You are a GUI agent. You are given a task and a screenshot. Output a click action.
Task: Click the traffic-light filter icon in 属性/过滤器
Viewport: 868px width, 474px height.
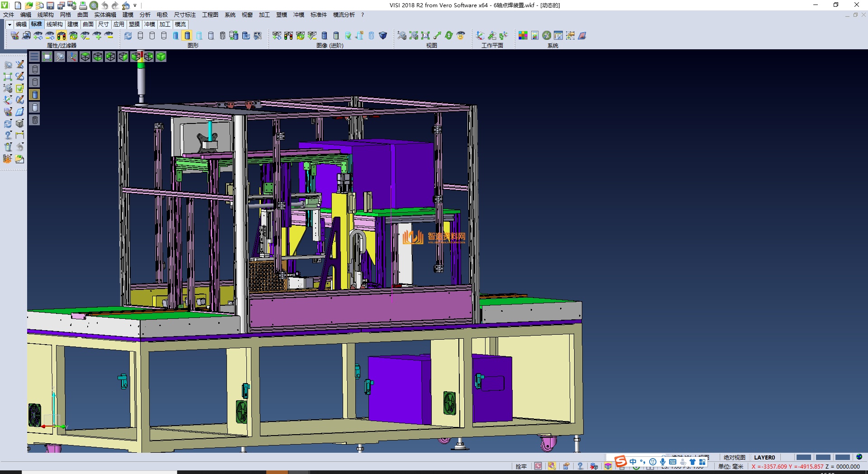coord(61,36)
